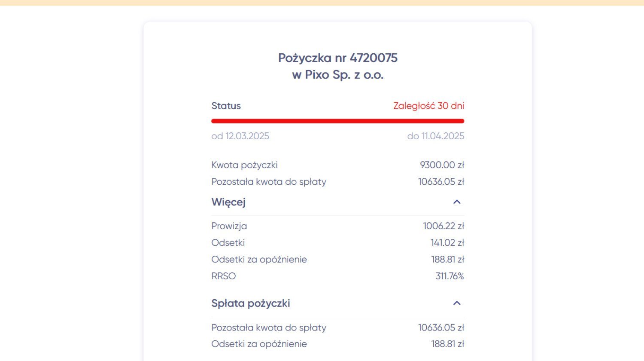Click the Status label
The image size is (644, 361).
[226, 106]
